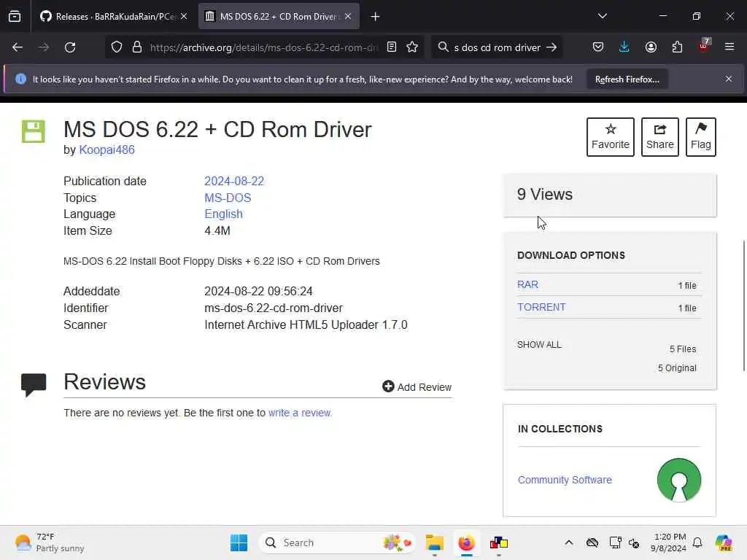Image resolution: width=747 pixels, height=560 pixels.
Task: Go back to previous page
Action: pyautogui.click(x=18, y=47)
